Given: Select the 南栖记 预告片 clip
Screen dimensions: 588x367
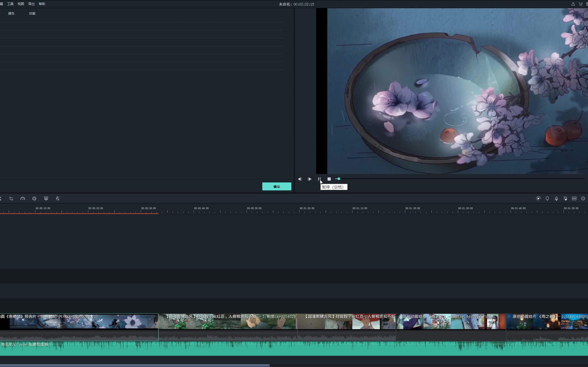Looking at the screenshot, I should pos(79,327).
